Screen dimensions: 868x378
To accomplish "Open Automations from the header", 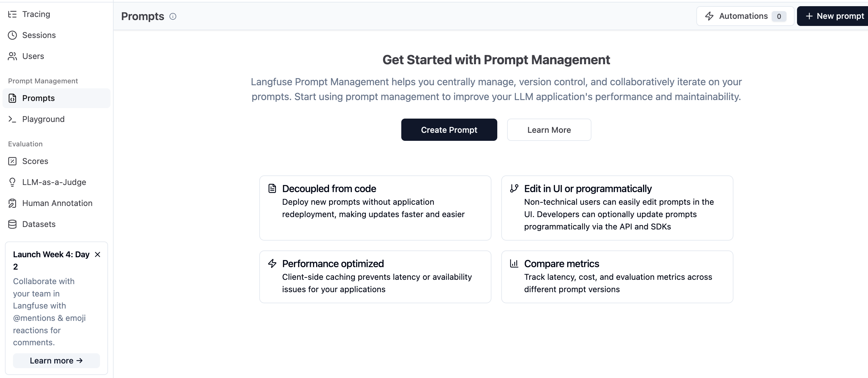I will pos(745,16).
